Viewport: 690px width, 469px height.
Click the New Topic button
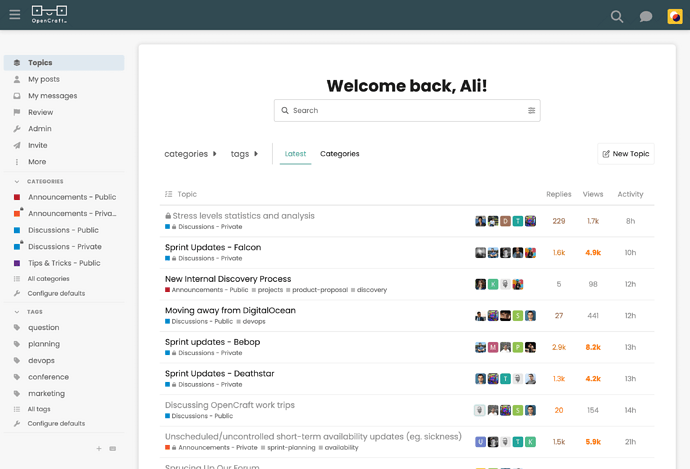[x=626, y=154]
